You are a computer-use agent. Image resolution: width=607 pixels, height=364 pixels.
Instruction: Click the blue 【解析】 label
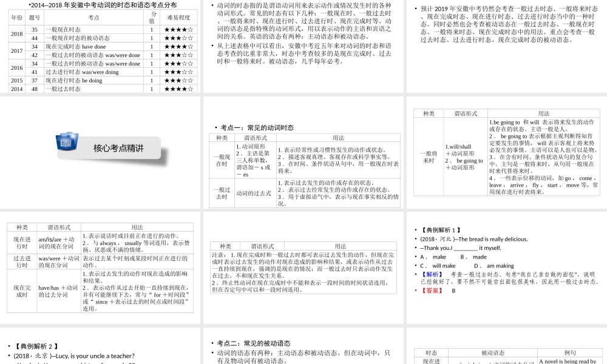tap(431, 274)
